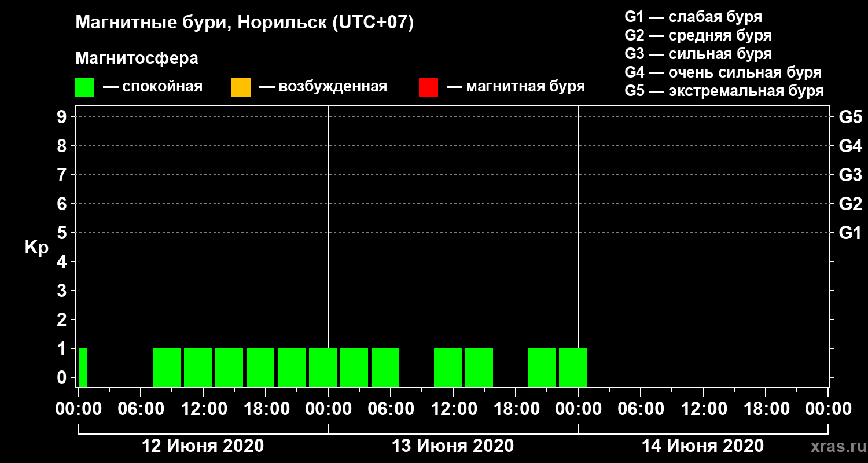
Task: Click the G4 label on the right axis
Action: click(x=851, y=146)
